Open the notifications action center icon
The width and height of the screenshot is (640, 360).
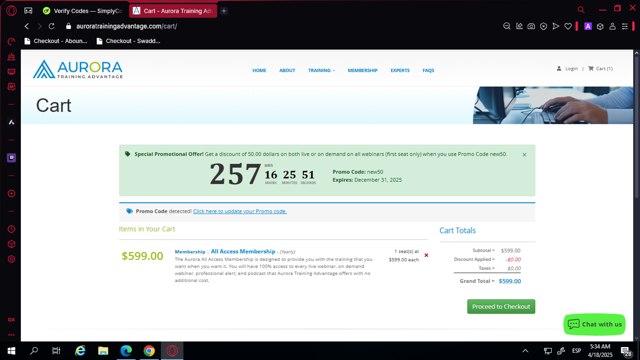(627, 351)
